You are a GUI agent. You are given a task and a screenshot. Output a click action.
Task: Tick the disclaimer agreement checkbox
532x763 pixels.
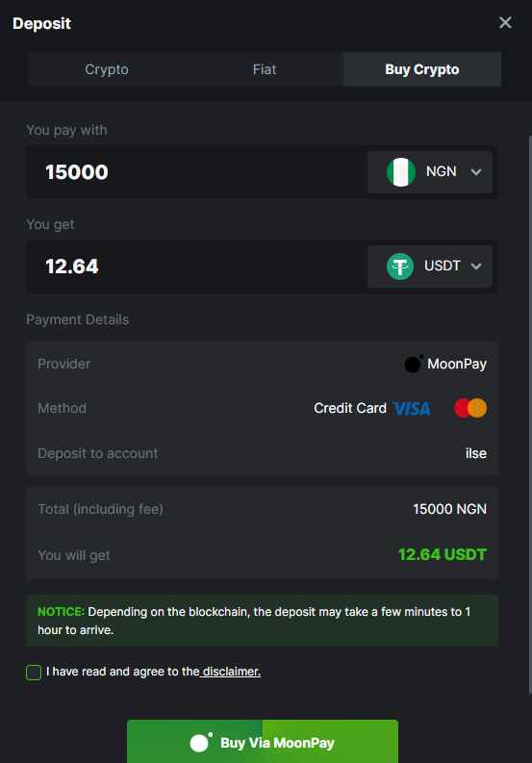[34, 673]
